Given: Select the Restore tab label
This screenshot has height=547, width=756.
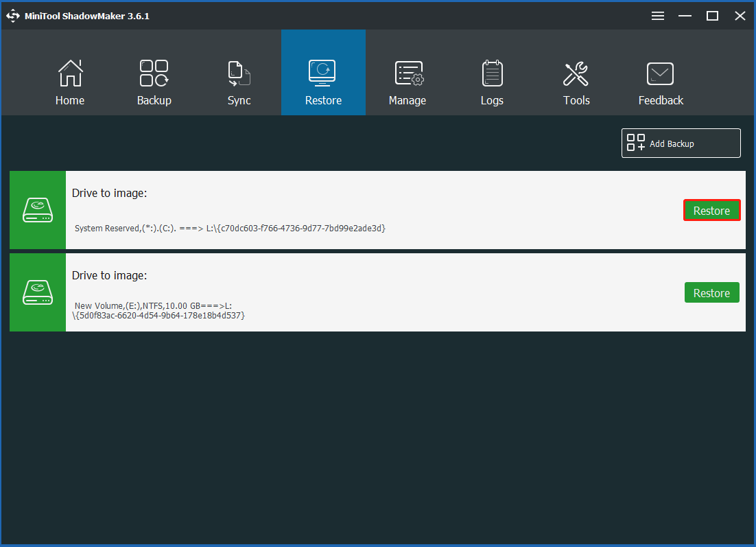Looking at the screenshot, I should click(324, 100).
